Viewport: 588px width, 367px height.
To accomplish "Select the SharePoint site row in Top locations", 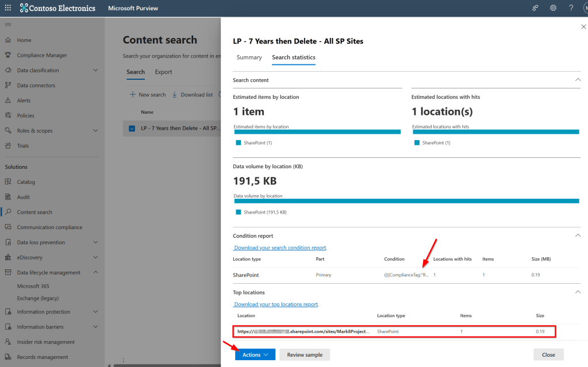I will 394,331.
